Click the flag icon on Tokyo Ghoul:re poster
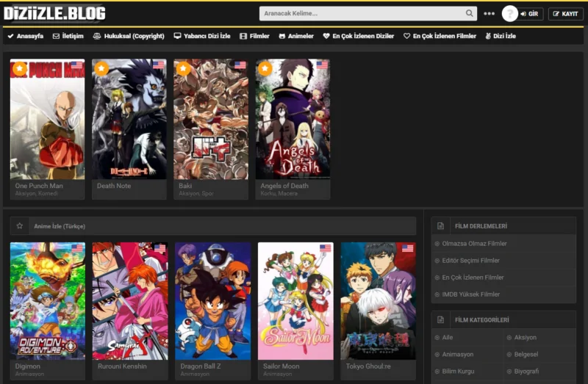The image size is (588, 384). click(408, 248)
